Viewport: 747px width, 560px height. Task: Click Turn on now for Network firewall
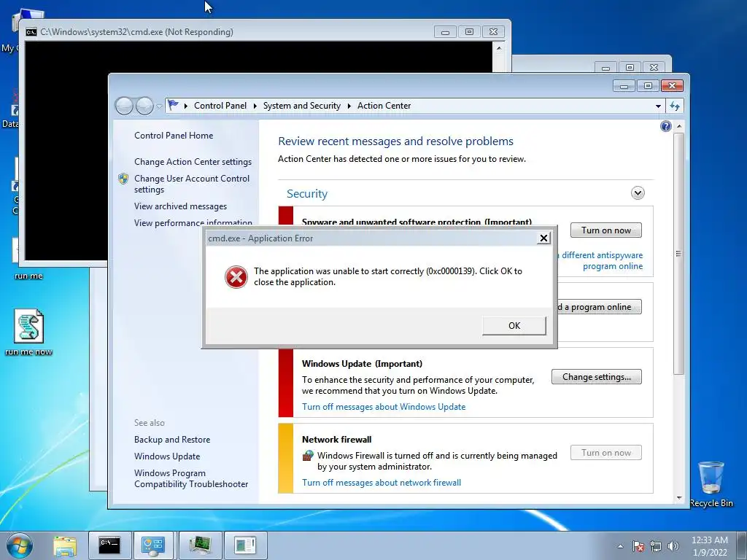[x=606, y=453]
